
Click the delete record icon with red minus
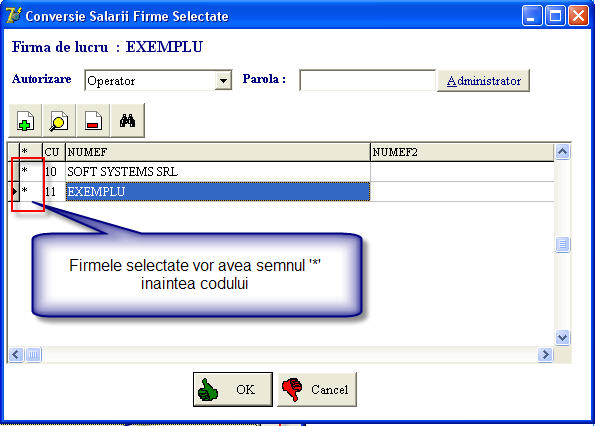point(93,121)
